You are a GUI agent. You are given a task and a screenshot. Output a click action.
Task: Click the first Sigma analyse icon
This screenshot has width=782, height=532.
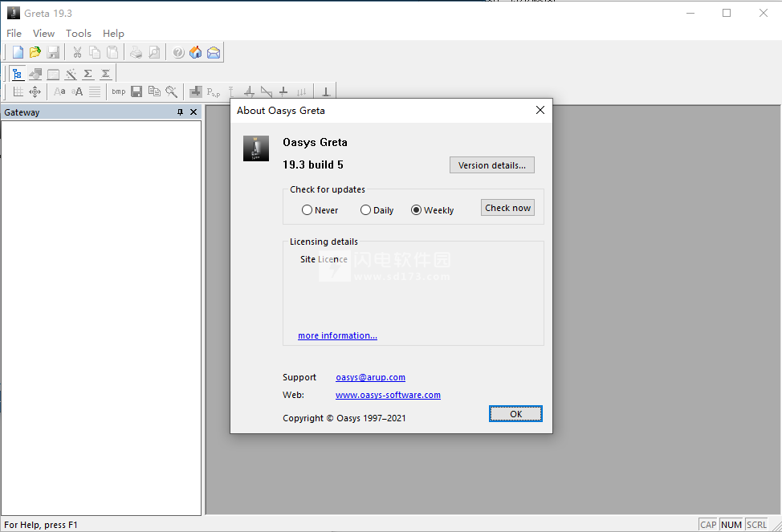pos(88,75)
